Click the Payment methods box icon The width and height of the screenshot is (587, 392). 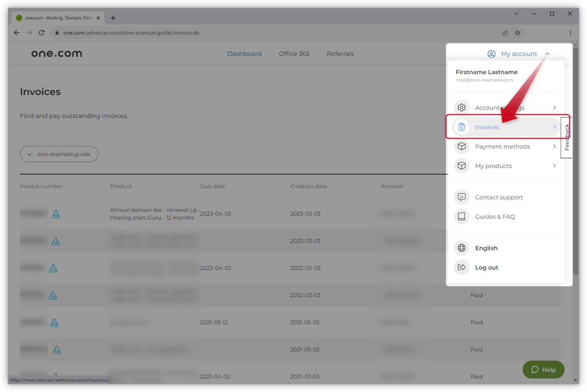click(x=462, y=146)
